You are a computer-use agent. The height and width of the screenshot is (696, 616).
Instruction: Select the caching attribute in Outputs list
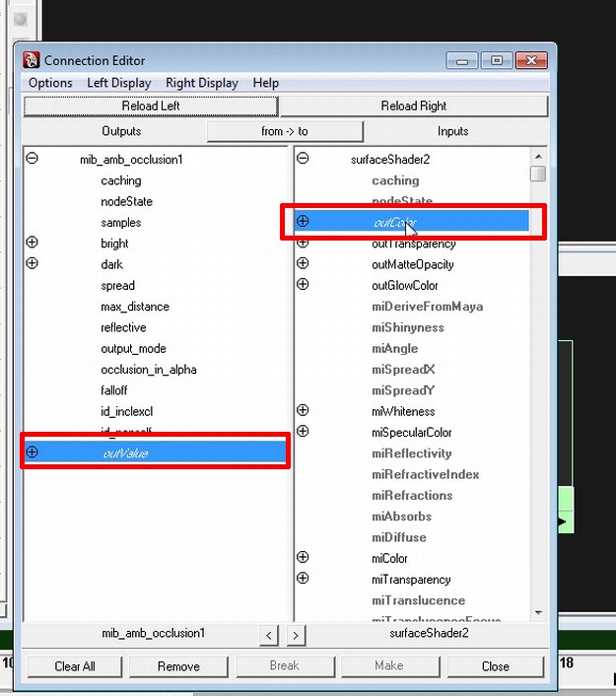[120, 180]
